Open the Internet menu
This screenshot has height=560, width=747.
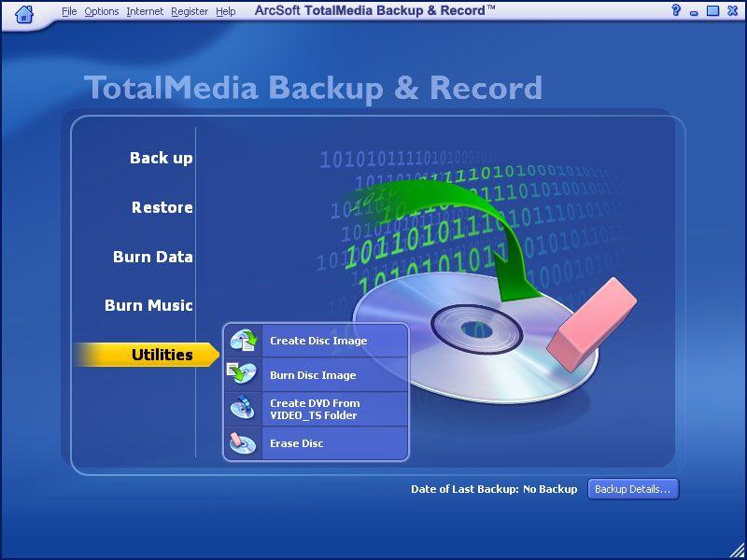145,11
